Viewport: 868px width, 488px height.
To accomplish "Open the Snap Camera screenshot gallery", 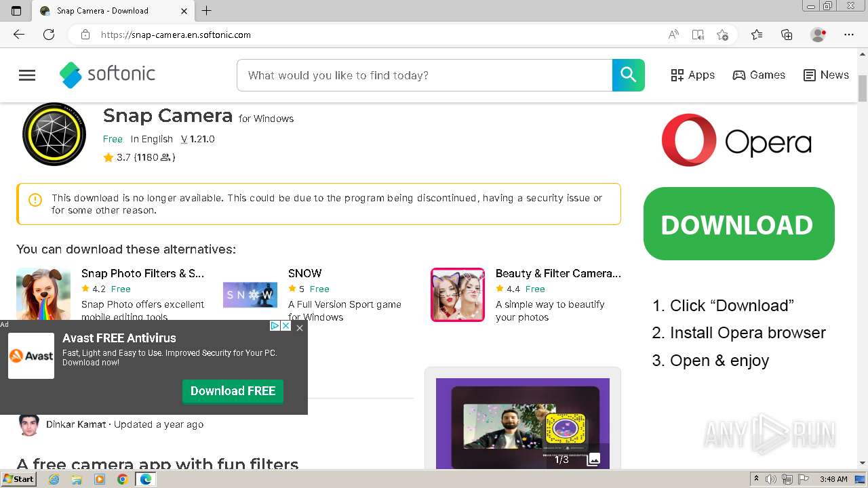I will (x=523, y=424).
